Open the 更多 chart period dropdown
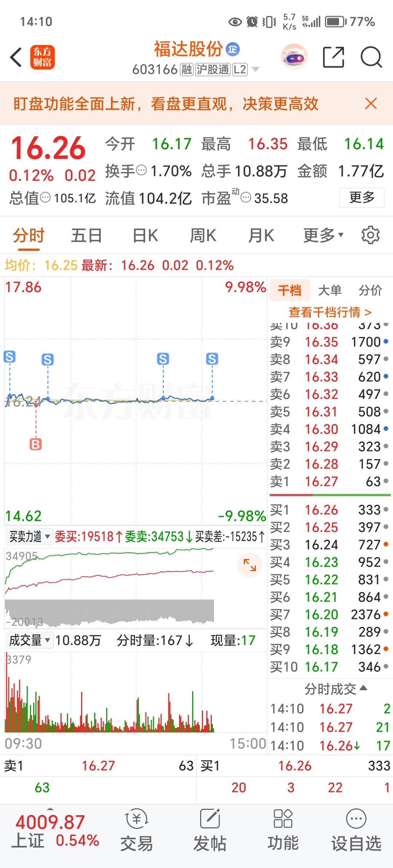The height and width of the screenshot is (868, 393). [x=323, y=235]
